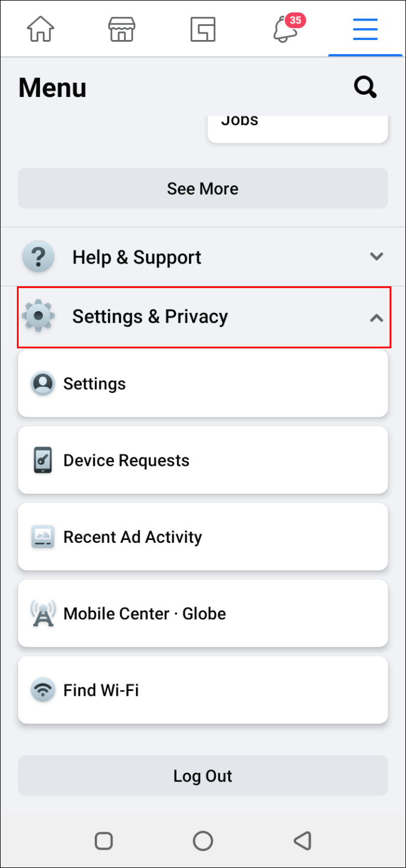Open the Find Wi-Fi item
The height and width of the screenshot is (868, 406).
coord(203,690)
